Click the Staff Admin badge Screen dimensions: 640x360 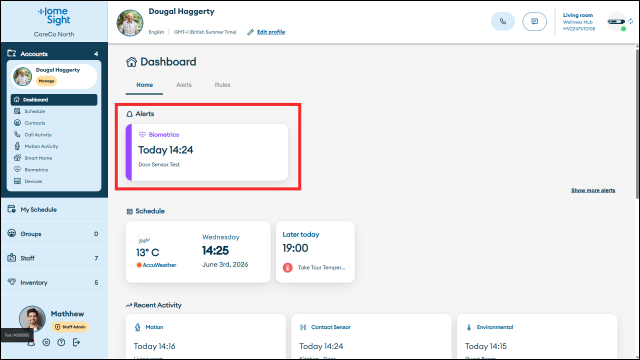pos(70,327)
